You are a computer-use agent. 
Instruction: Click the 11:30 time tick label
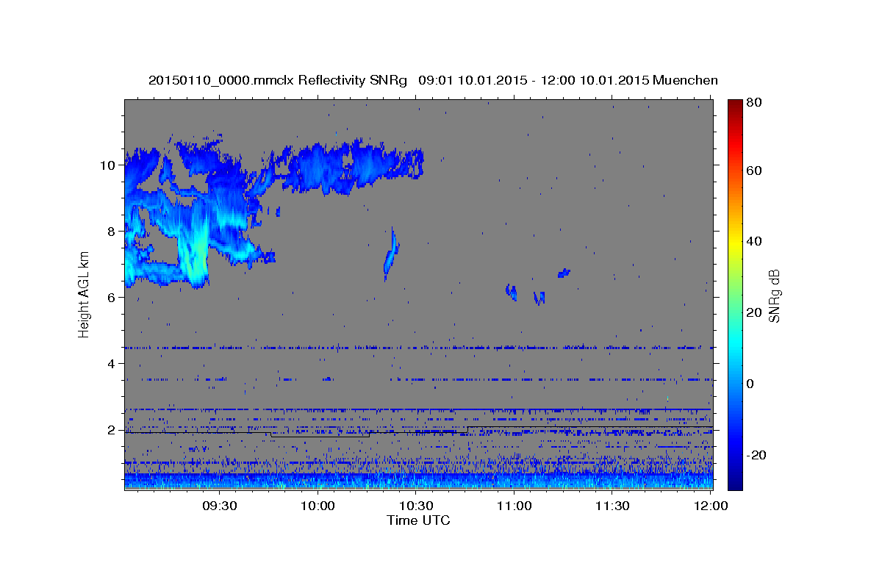(x=612, y=506)
